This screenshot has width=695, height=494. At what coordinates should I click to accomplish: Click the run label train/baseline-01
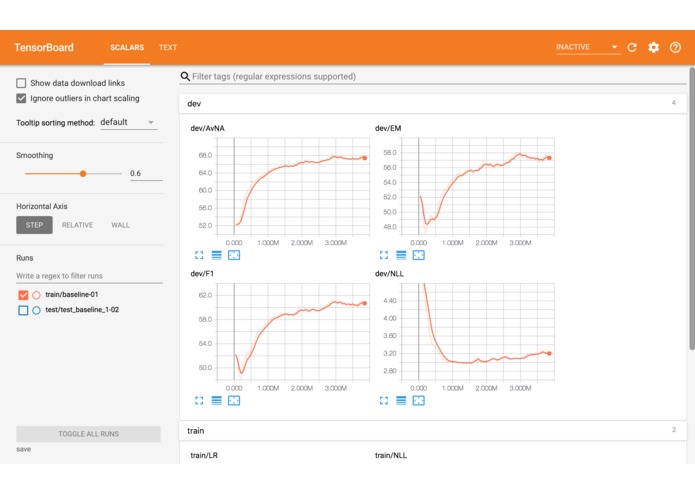click(x=72, y=295)
